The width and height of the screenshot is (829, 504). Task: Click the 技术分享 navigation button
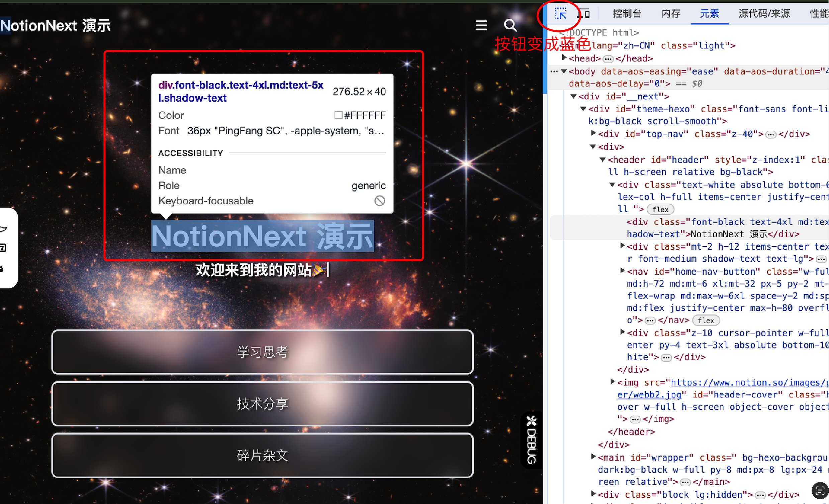[x=262, y=404]
